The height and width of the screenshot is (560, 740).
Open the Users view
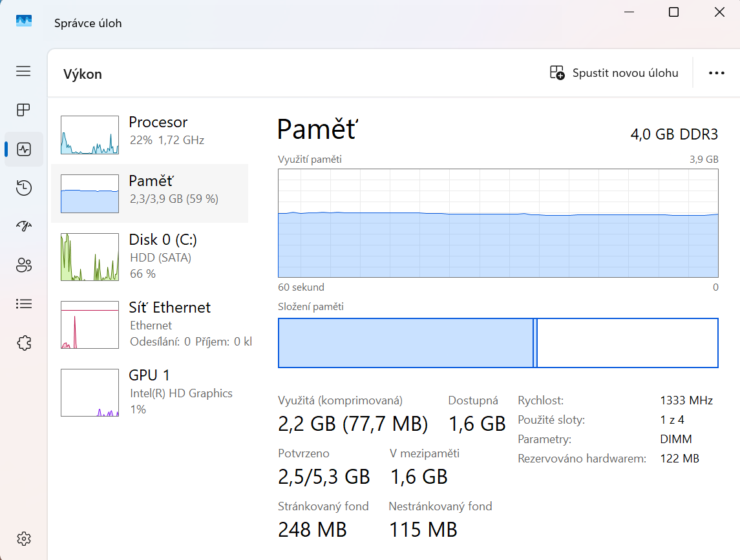23,265
